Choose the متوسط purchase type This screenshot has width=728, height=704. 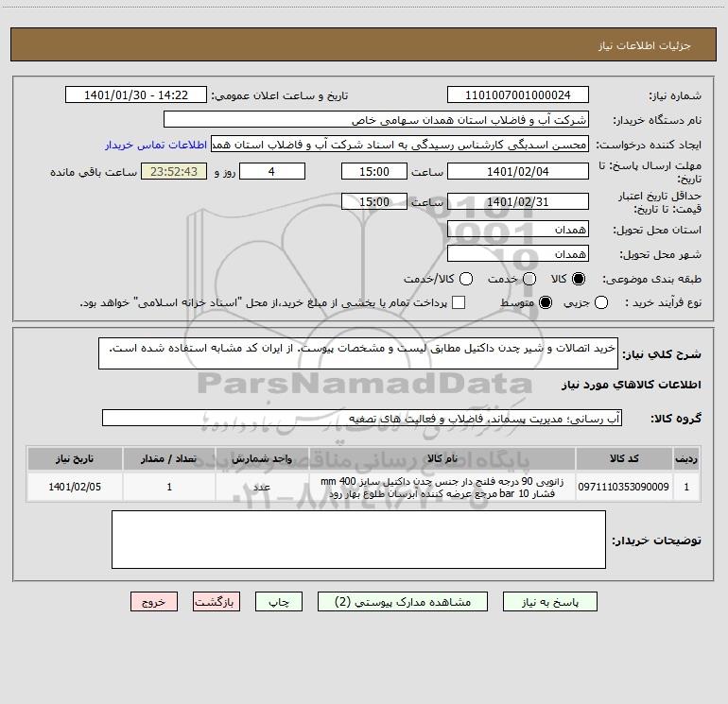[546, 302]
